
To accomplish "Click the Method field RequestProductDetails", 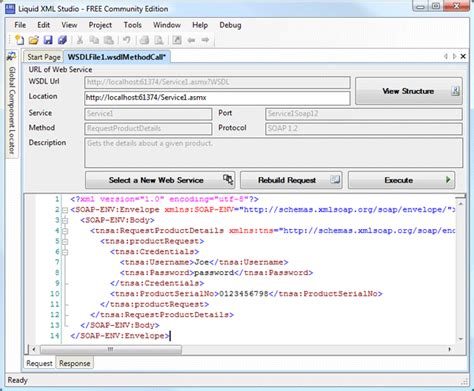I will pyautogui.click(x=148, y=129).
